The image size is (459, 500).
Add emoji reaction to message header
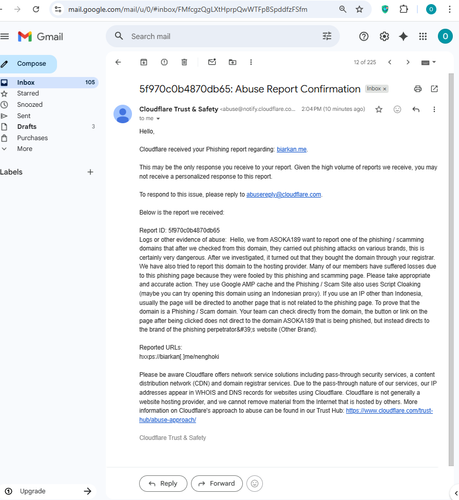point(397,109)
